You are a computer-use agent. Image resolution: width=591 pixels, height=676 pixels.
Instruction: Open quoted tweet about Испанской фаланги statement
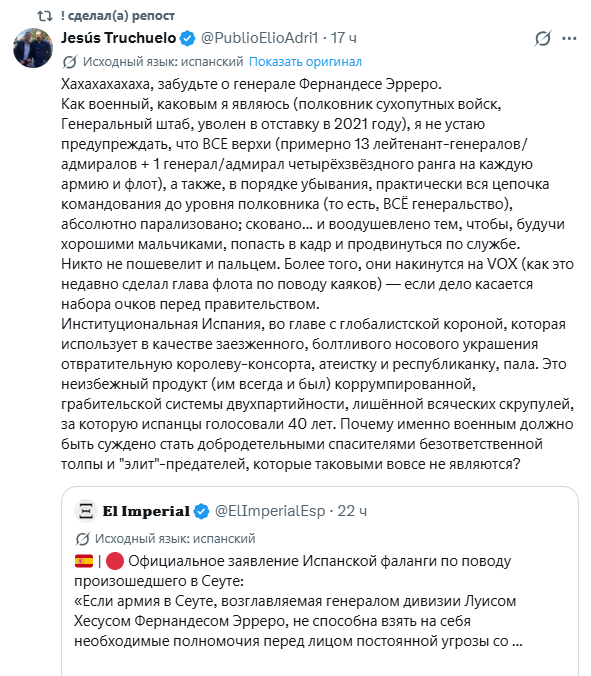(320, 581)
